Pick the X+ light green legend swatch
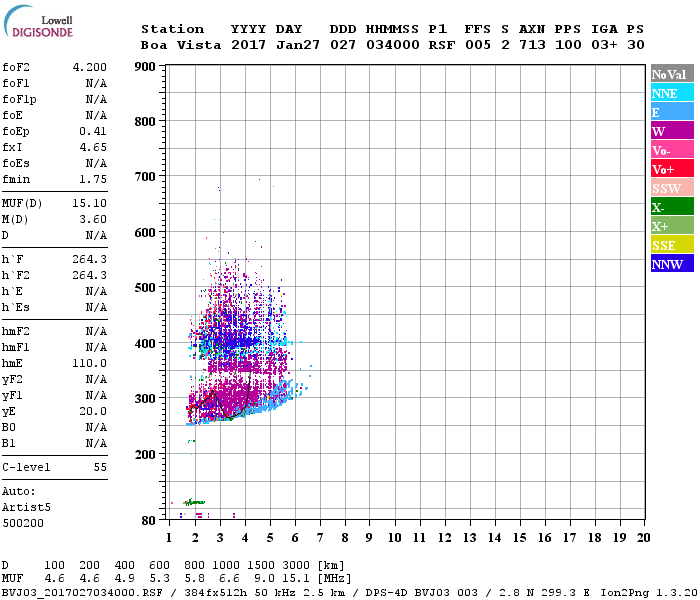This screenshot has width=700, height=600. coord(671,226)
